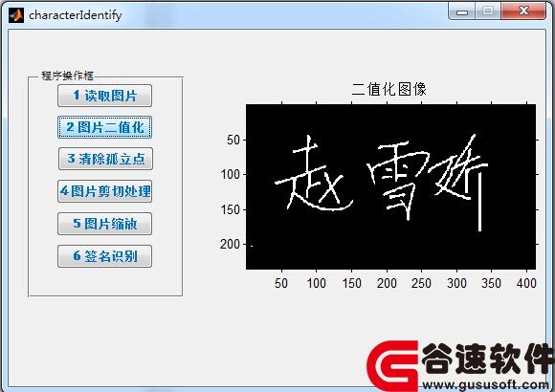Click the '5 图片缩放' button
The height and width of the screenshot is (392, 555).
104,224
